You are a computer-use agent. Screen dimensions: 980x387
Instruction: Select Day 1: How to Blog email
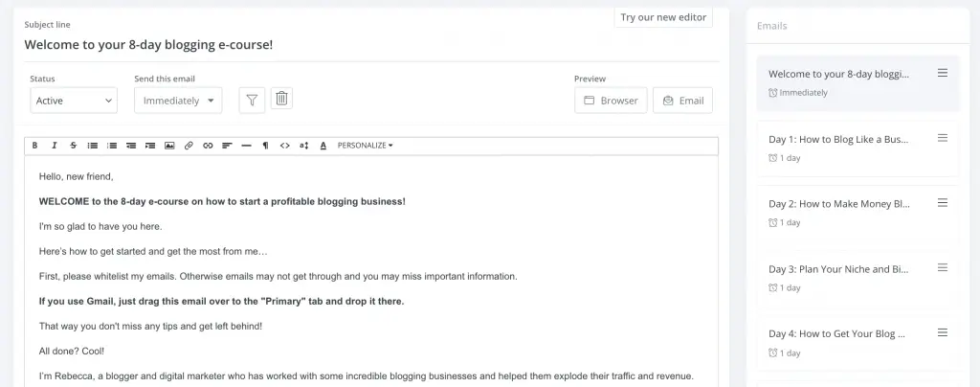coord(838,139)
